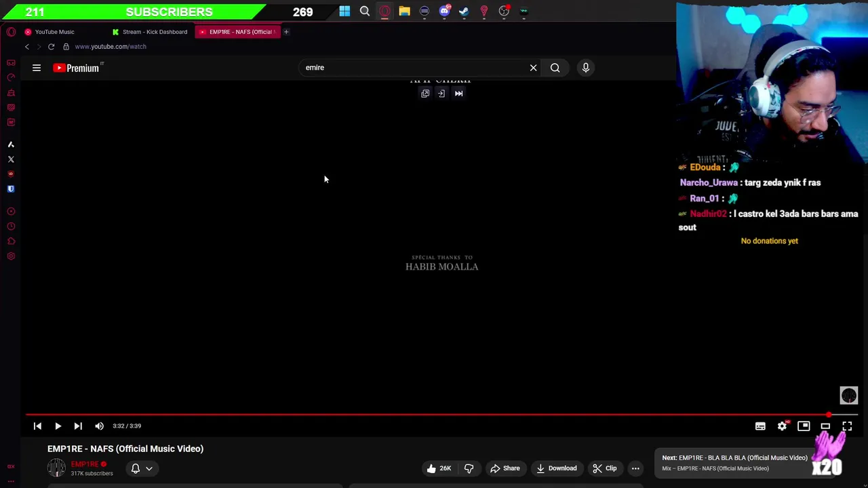Go to the YouTube Premium home logo

pos(76,68)
